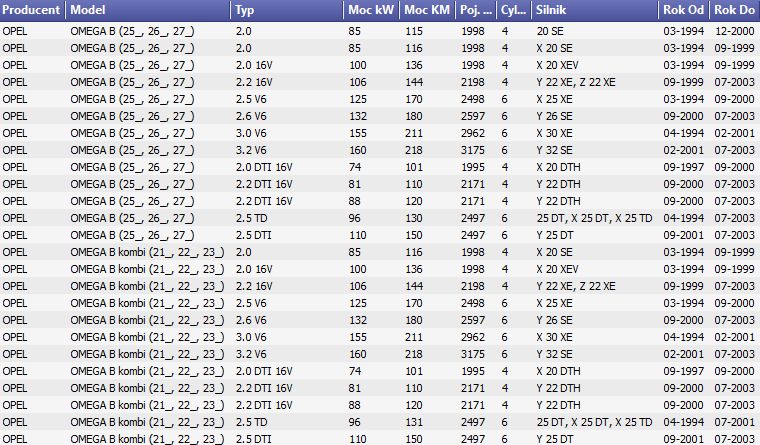The height and width of the screenshot is (445, 760).
Task: Sort by the Poj. column header
Action: coord(476,10)
